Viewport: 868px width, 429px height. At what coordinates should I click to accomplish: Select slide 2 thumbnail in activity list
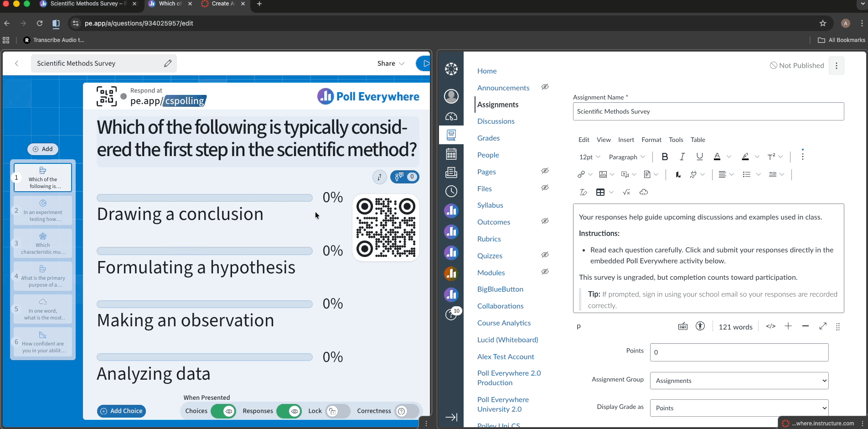click(x=43, y=210)
